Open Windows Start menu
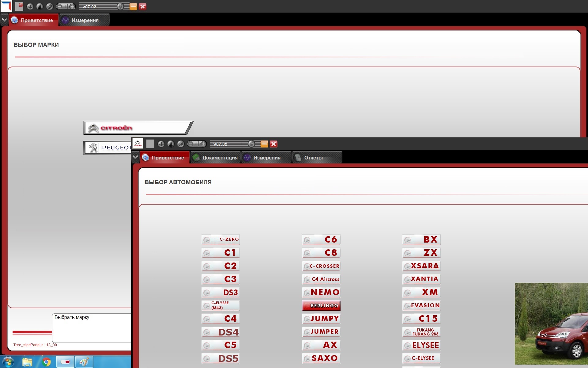This screenshot has height=368, width=588. (8, 362)
